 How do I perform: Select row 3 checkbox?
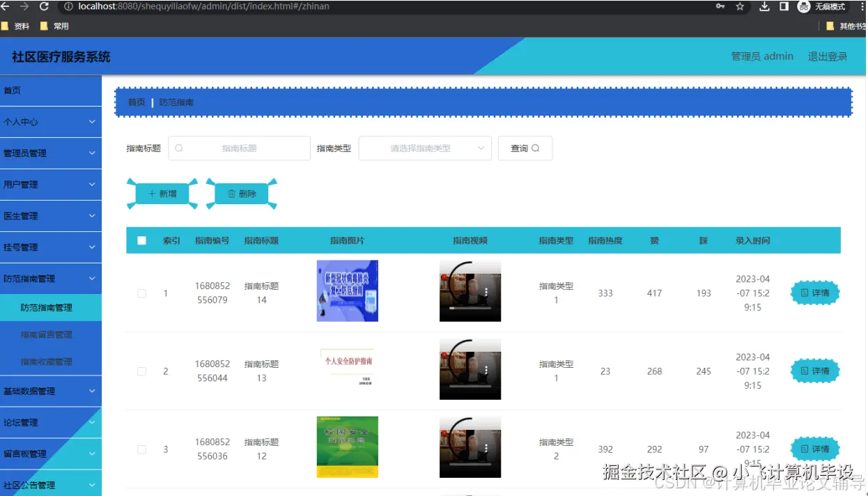[142, 449]
